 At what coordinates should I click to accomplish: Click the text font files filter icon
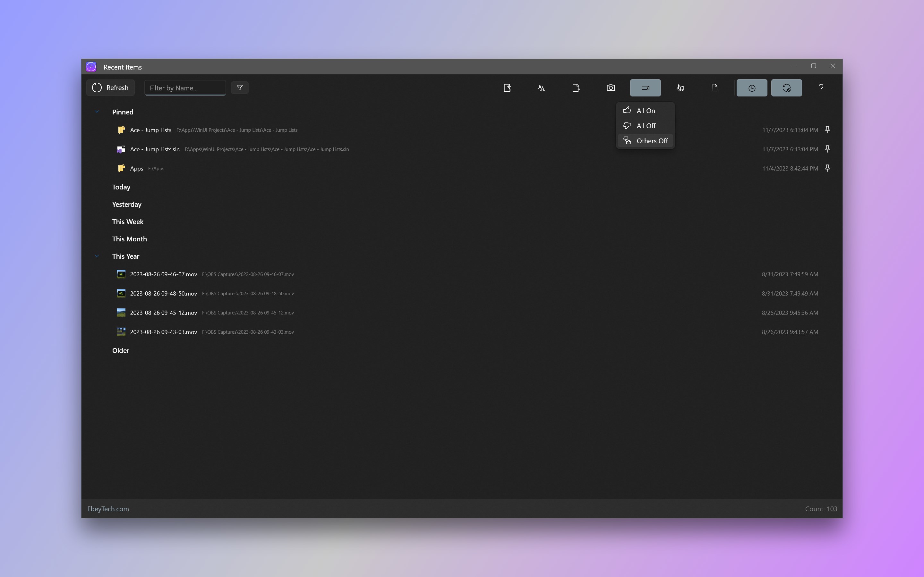coord(541,88)
